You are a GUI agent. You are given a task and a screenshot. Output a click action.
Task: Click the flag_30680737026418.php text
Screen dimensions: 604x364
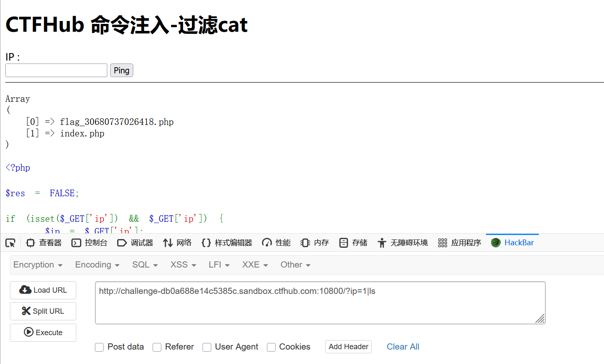(117, 122)
